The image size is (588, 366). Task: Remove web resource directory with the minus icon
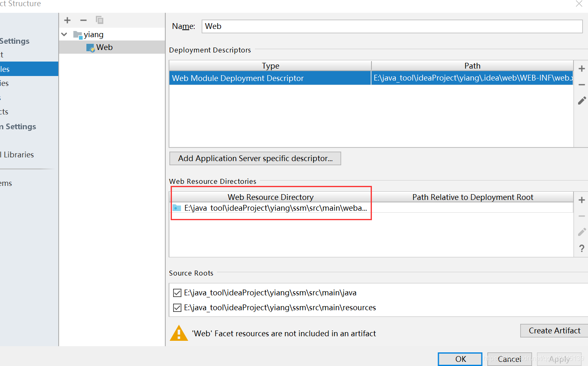582,216
